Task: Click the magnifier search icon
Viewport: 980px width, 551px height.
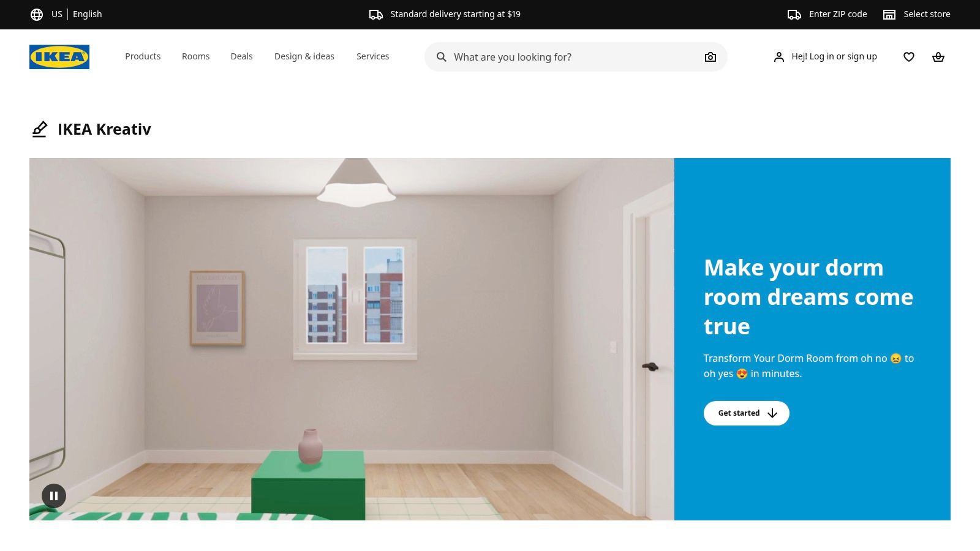Action: (x=441, y=57)
